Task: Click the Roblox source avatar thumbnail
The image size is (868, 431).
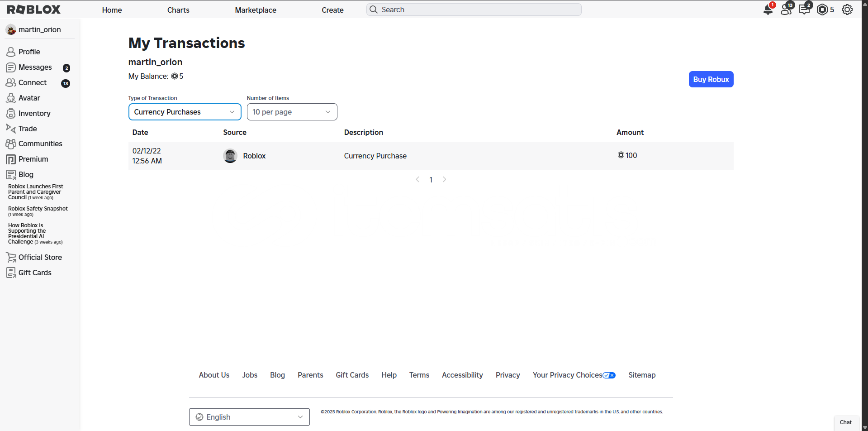Action: (230, 156)
